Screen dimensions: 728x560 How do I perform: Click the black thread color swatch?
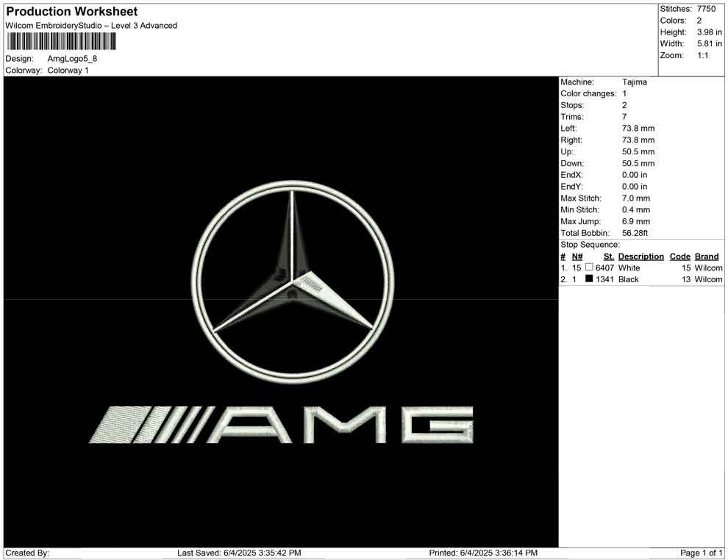(x=589, y=279)
